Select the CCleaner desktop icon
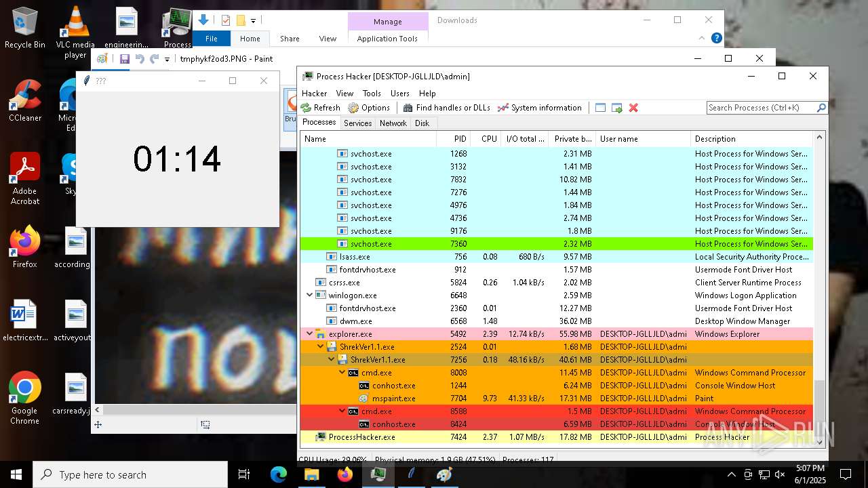 (x=25, y=101)
